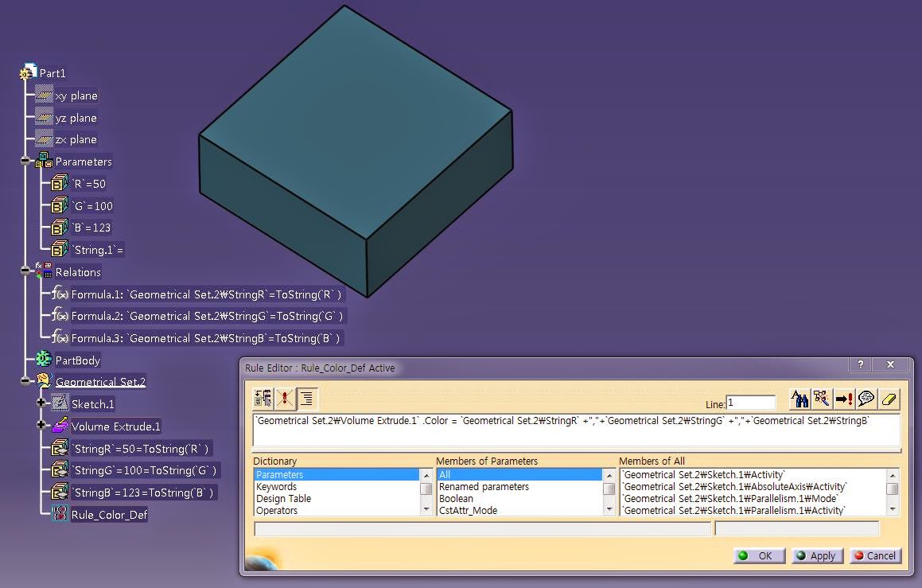This screenshot has height=588, width=922.
Task: Click inside the Line number field
Action: point(752,402)
